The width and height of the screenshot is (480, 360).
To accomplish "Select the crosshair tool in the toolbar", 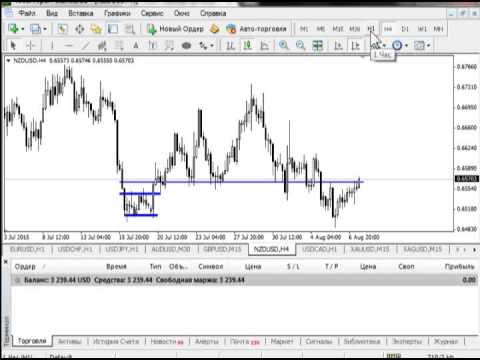I will [x=30, y=45].
